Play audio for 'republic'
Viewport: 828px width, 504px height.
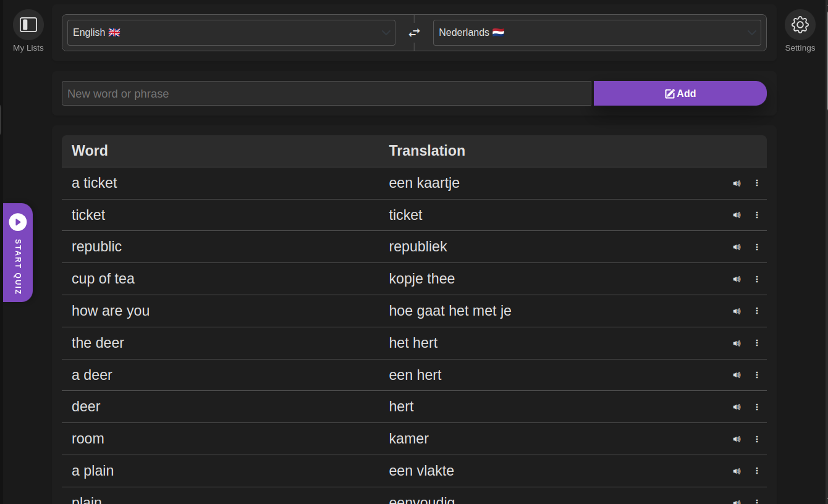[x=737, y=247]
